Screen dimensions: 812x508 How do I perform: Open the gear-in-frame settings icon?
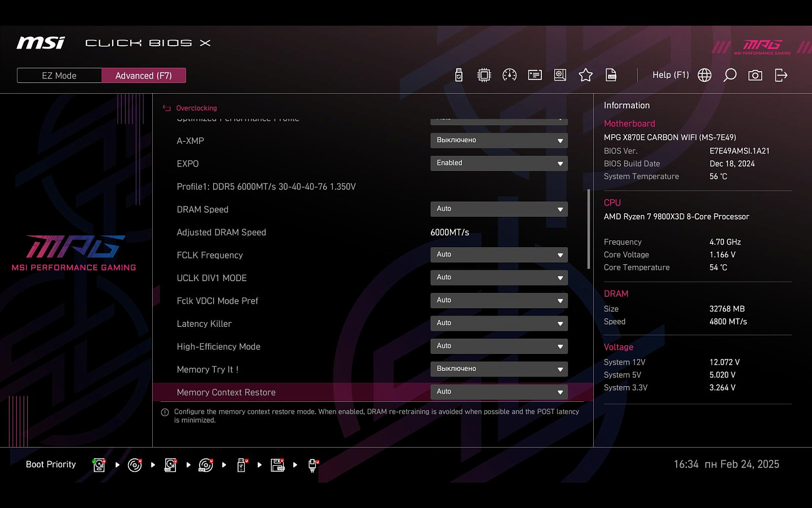point(560,75)
